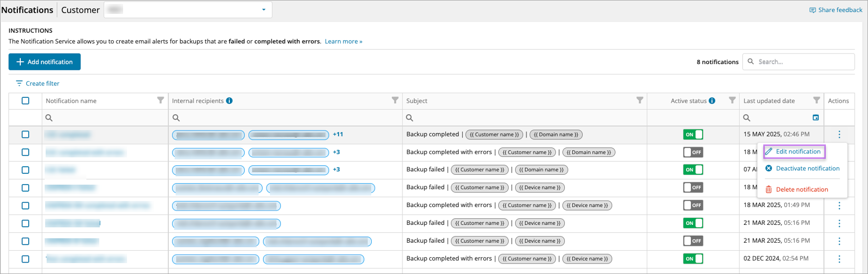Open the Internal recipients column filter icon
The image size is (868, 274).
(395, 100)
